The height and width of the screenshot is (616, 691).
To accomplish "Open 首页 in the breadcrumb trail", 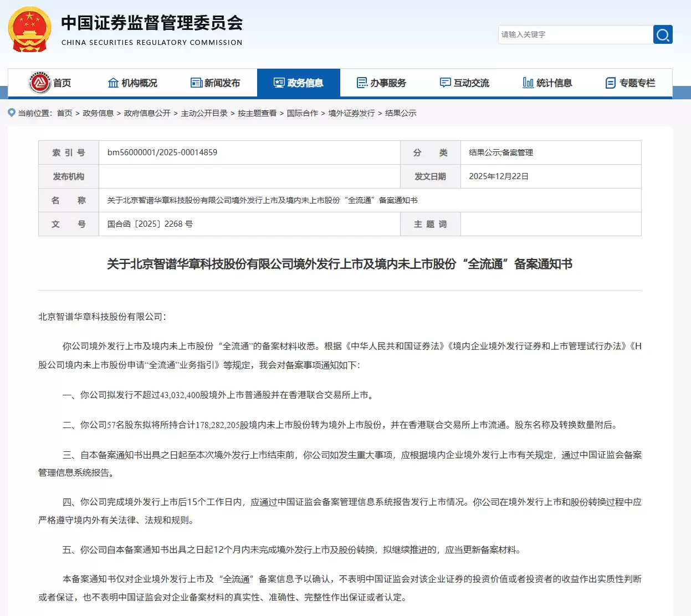I will click(64, 113).
